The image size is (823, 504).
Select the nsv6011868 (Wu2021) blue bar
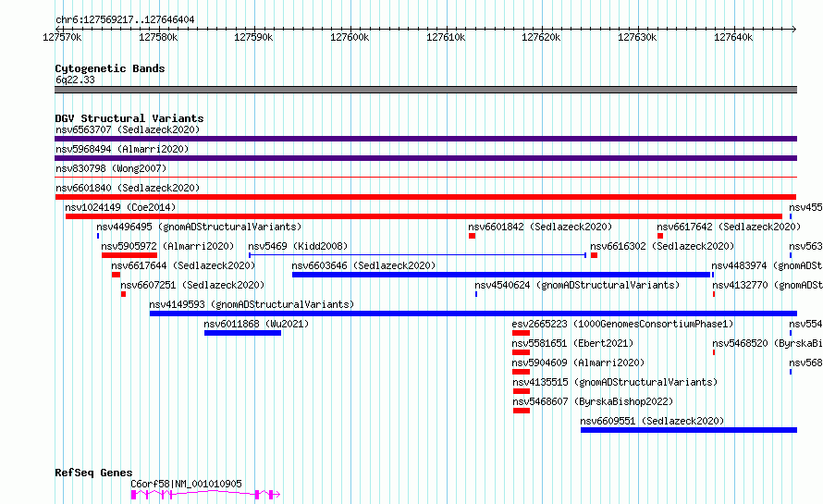[x=242, y=333]
